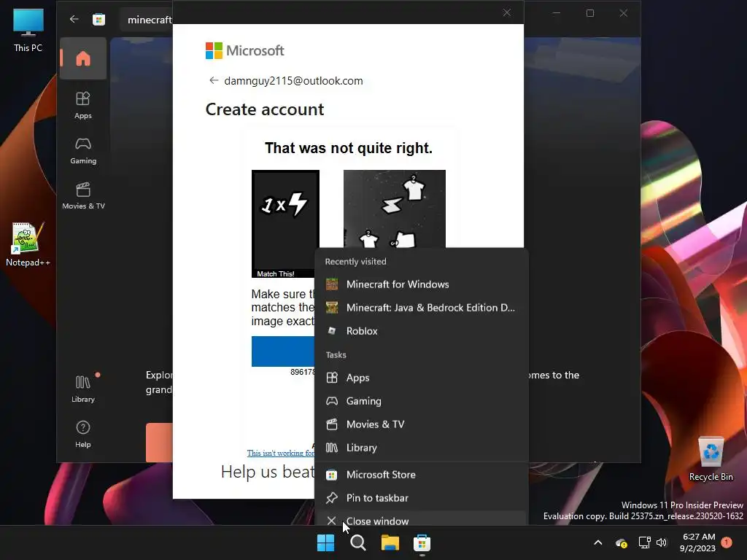Select Recycle Bin desktop icon
The height and width of the screenshot is (560, 747).
coord(711,459)
